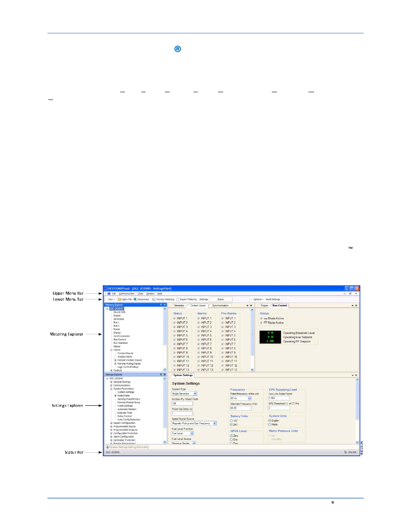Open the Tools menu
Viewport: 411px width, 532px height.
tap(140, 293)
